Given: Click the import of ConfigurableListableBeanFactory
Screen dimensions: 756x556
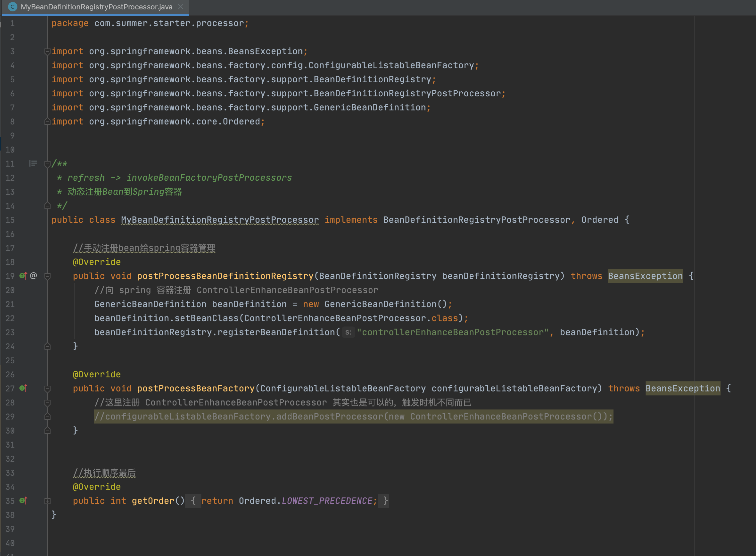Looking at the screenshot, I should [x=265, y=66].
